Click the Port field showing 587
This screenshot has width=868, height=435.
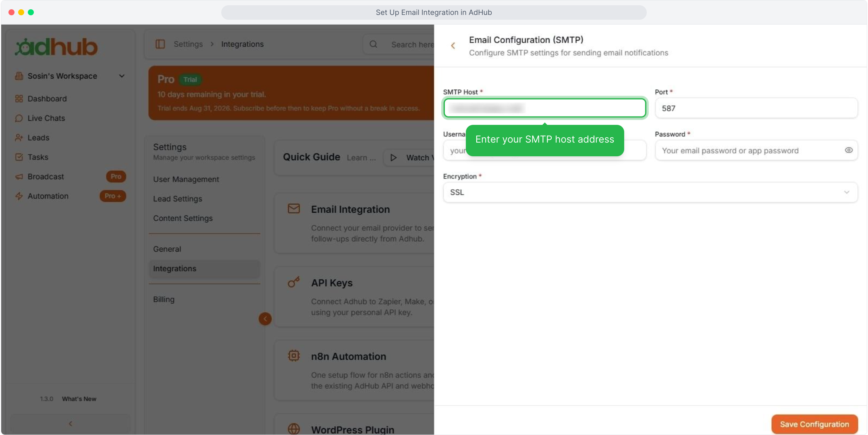[x=756, y=108]
